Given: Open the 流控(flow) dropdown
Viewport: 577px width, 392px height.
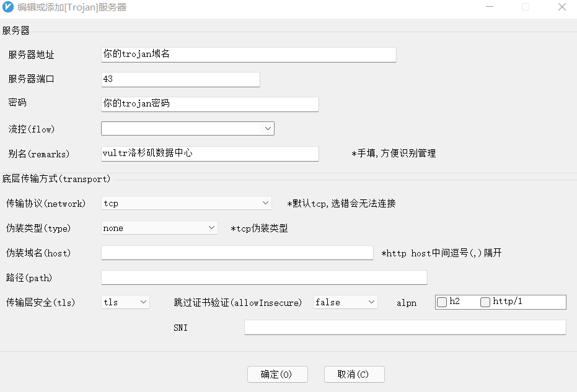Looking at the screenshot, I should pyautogui.click(x=188, y=128).
